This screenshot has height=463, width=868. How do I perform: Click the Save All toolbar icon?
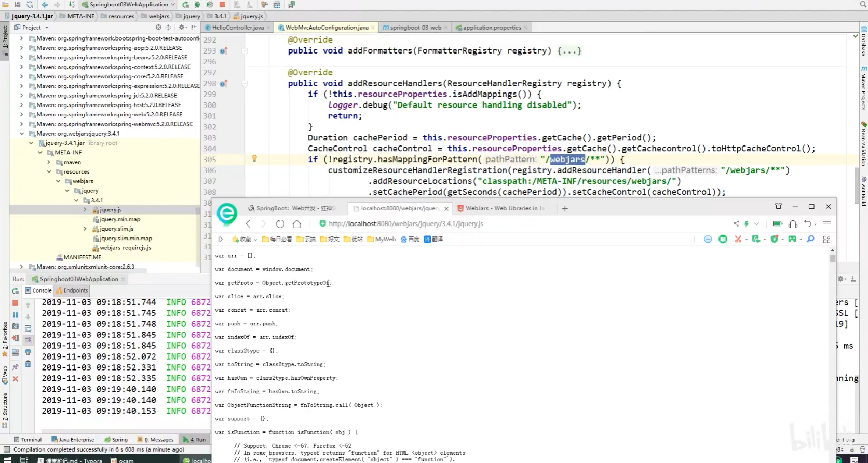pyautogui.click(x=17, y=5)
